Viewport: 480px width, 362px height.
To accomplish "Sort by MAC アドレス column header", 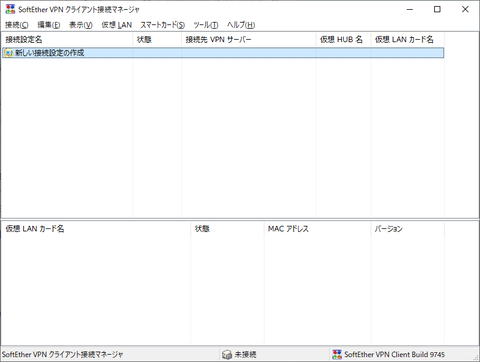I will (317, 229).
